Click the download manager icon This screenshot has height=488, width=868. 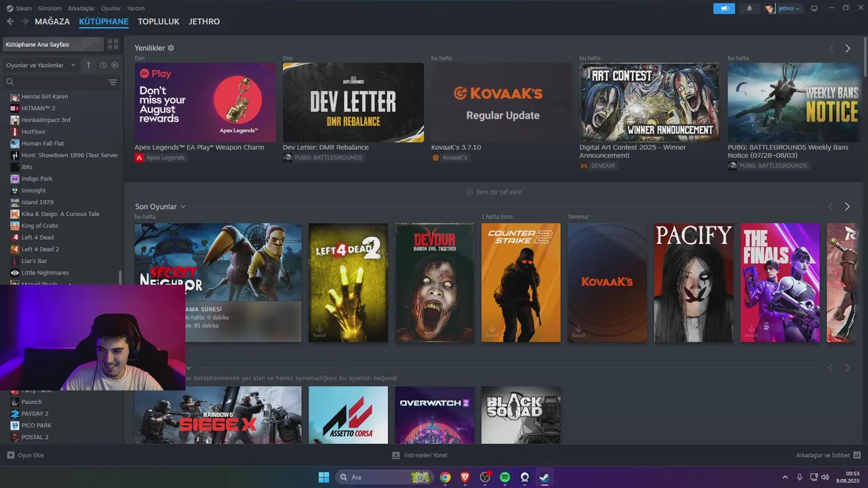pos(396,455)
